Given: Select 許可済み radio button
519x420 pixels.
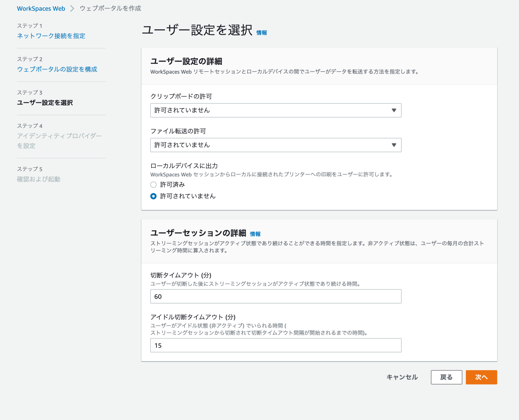Looking at the screenshot, I should pyautogui.click(x=153, y=185).
